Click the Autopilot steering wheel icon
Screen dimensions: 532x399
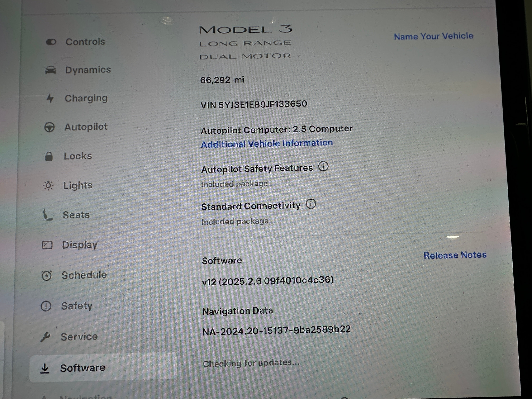(49, 127)
